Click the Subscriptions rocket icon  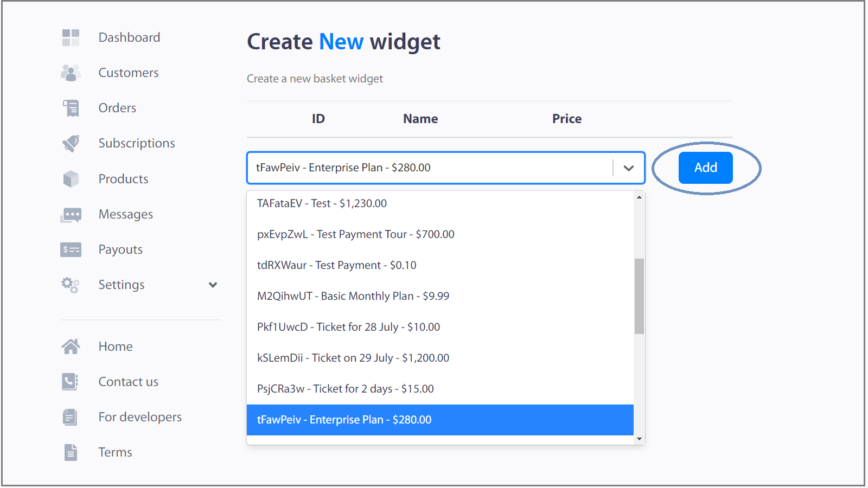coord(71,143)
